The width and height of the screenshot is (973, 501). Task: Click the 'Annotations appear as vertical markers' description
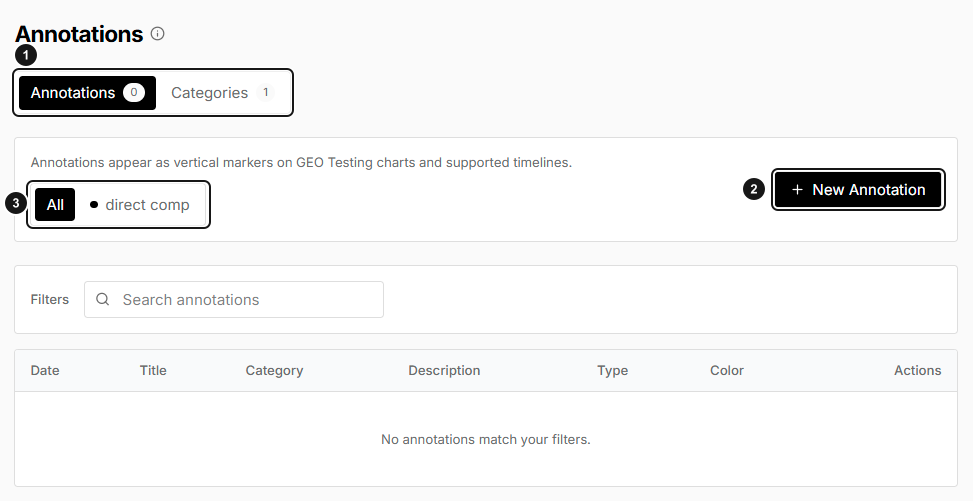click(301, 162)
